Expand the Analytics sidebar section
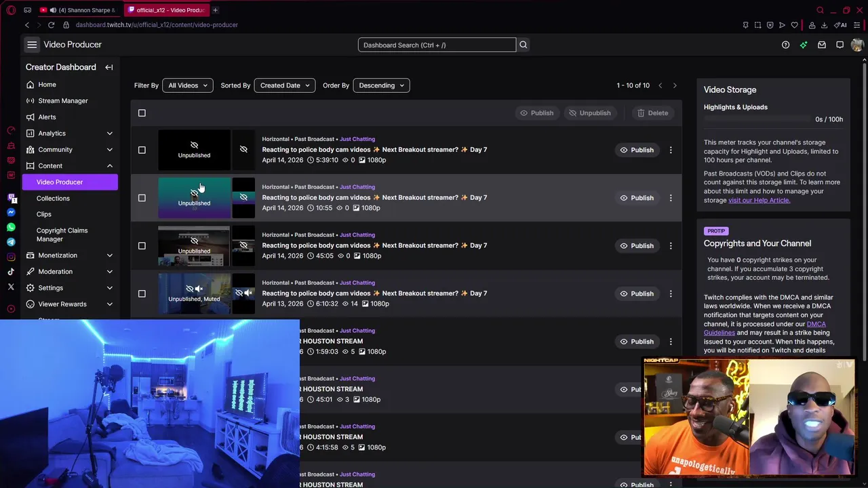This screenshot has width=868, height=488. coord(70,134)
